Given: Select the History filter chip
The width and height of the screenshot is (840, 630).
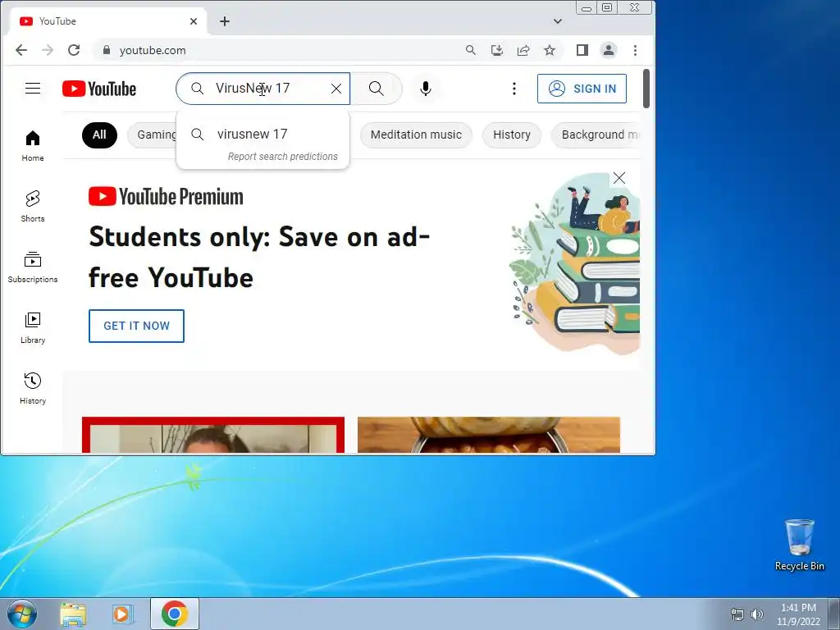Looking at the screenshot, I should click(512, 135).
